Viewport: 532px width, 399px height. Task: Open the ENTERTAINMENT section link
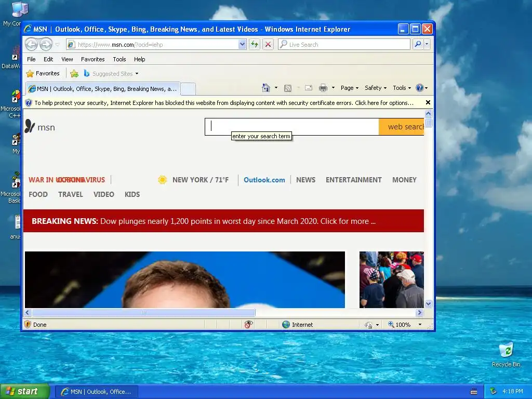click(353, 180)
